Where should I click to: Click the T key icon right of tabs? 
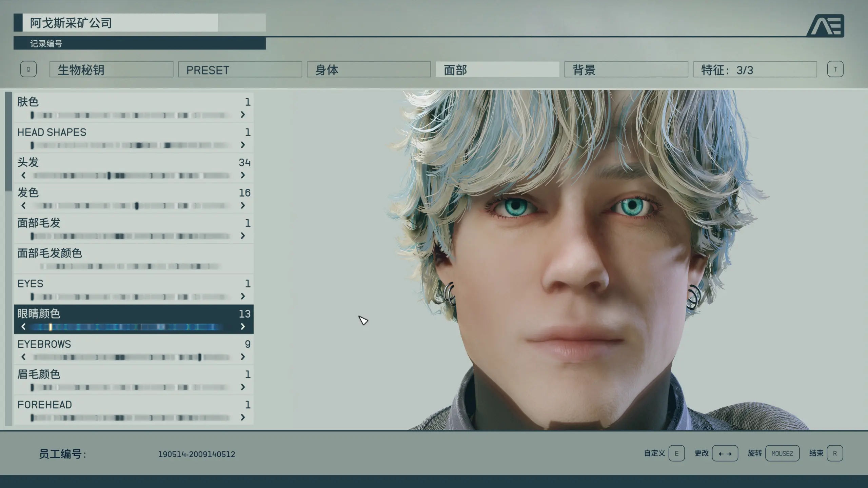[835, 69]
